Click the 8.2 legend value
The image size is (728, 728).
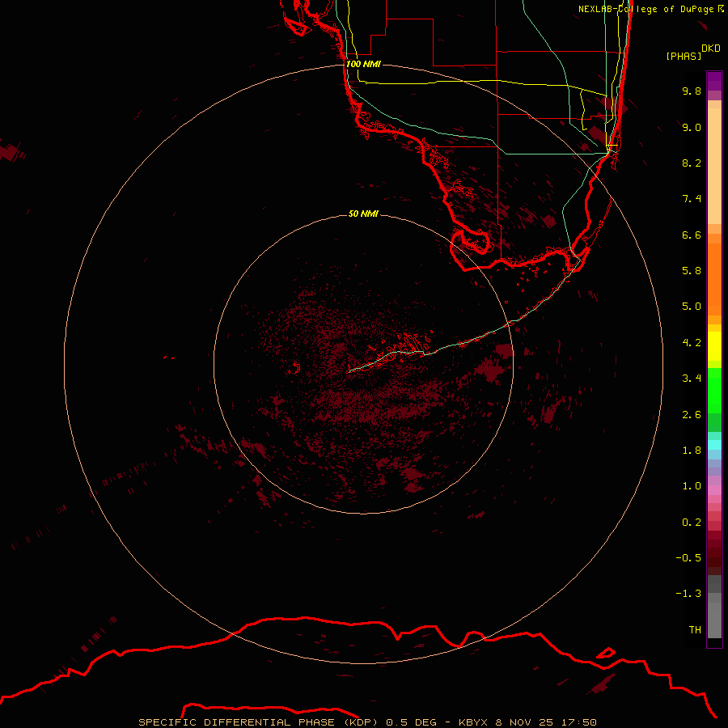(x=692, y=163)
